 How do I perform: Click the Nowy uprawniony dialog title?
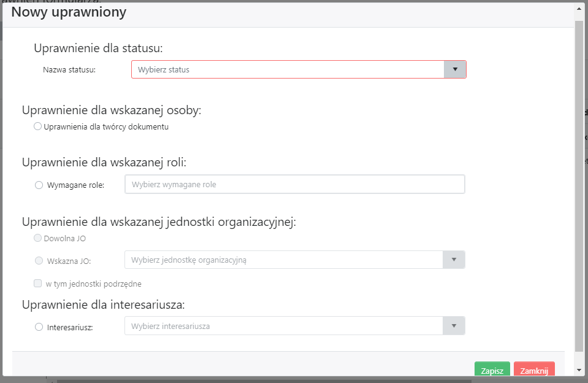point(69,12)
